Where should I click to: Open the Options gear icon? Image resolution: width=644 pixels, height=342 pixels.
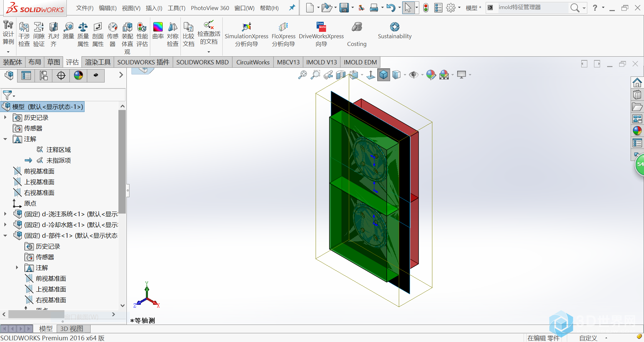tap(451, 8)
